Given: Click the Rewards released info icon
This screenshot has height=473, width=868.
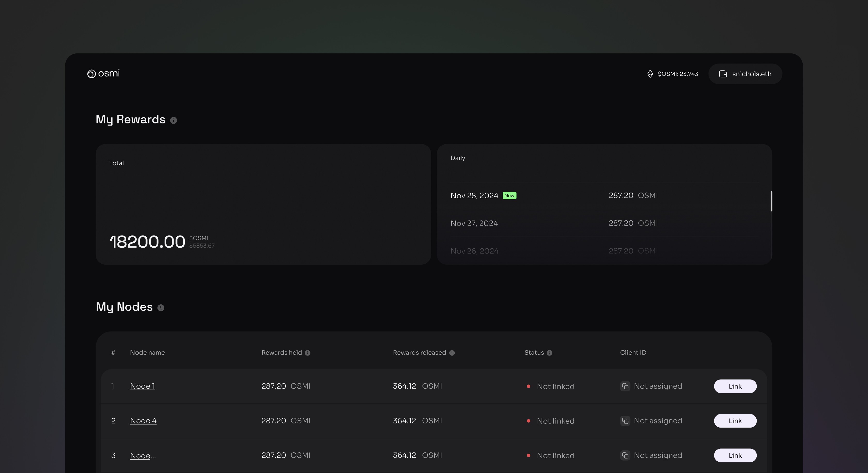Looking at the screenshot, I should (x=452, y=353).
